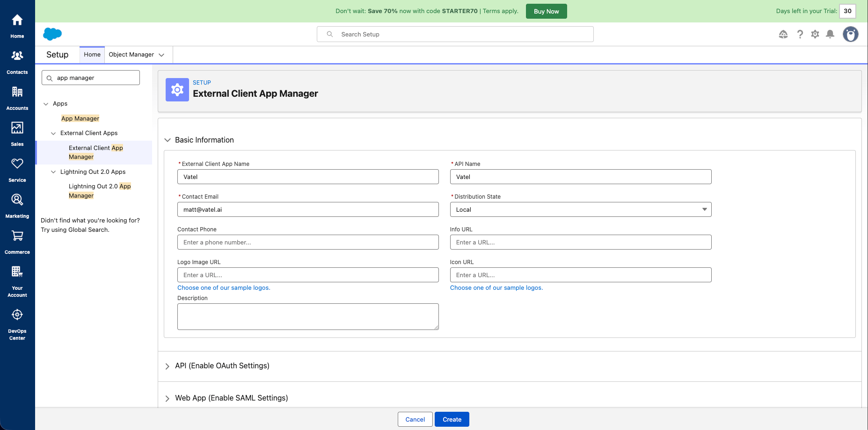
Task: Open Accounts from the sidebar
Action: pos(17,98)
